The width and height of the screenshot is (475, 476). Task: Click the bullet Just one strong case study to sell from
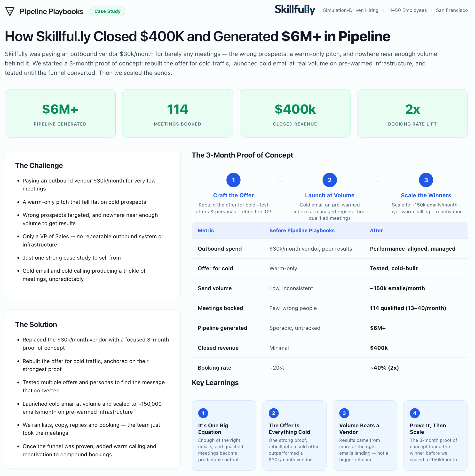[x=71, y=258]
